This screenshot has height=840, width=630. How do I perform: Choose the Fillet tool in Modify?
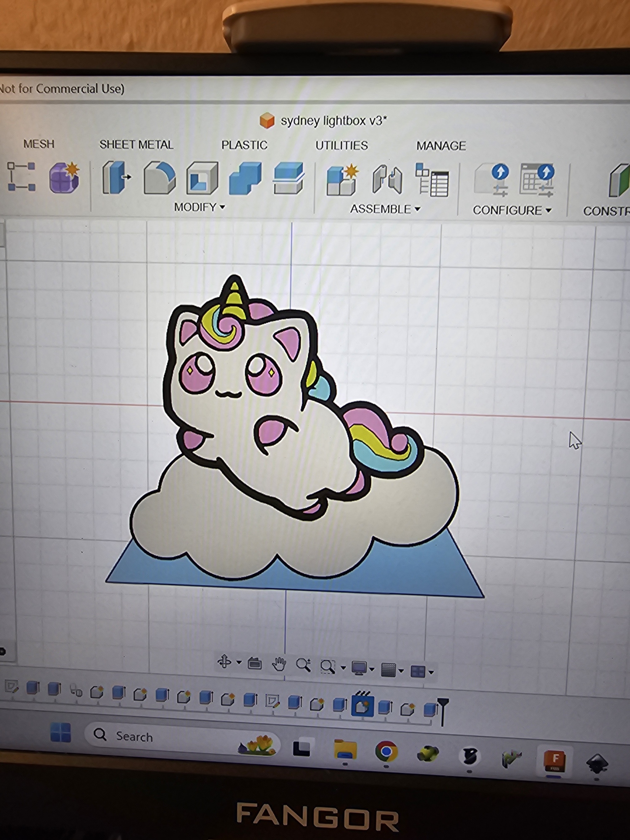pos(159,178)
